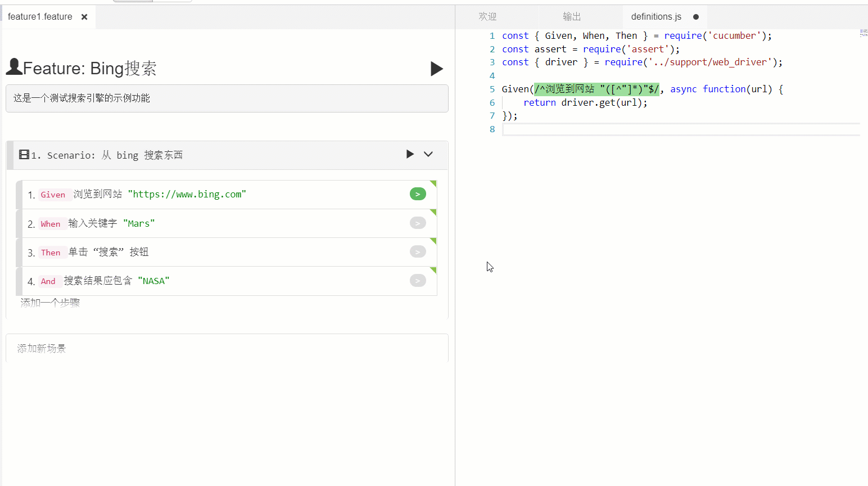Click driver.get(url) on line 6
Screen dimensions: 868x486
coord(602,102)
